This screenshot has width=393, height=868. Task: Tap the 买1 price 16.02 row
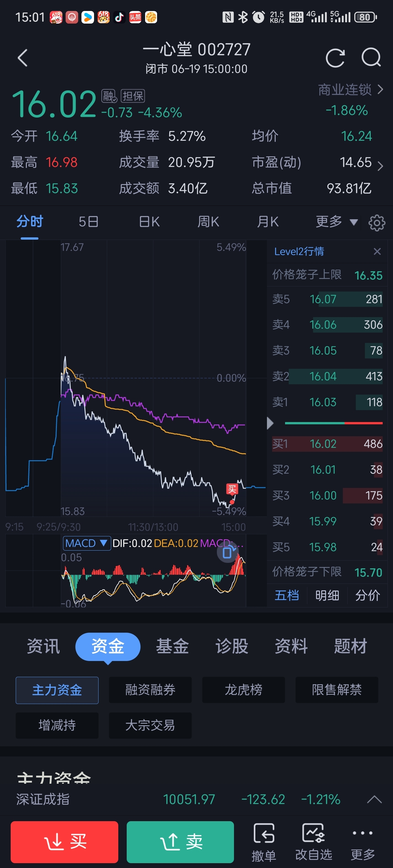point(327,444)
